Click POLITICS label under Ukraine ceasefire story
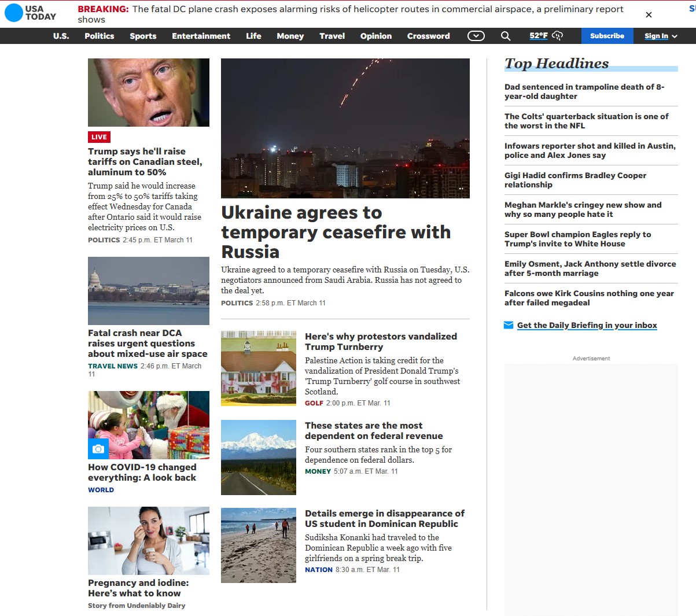The image size is (696, 616). [237, 303]
